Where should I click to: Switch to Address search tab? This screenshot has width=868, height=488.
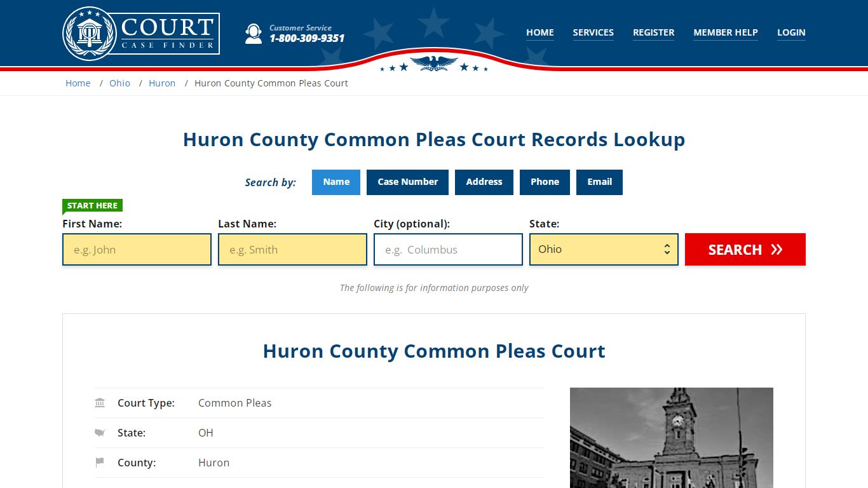484,182
